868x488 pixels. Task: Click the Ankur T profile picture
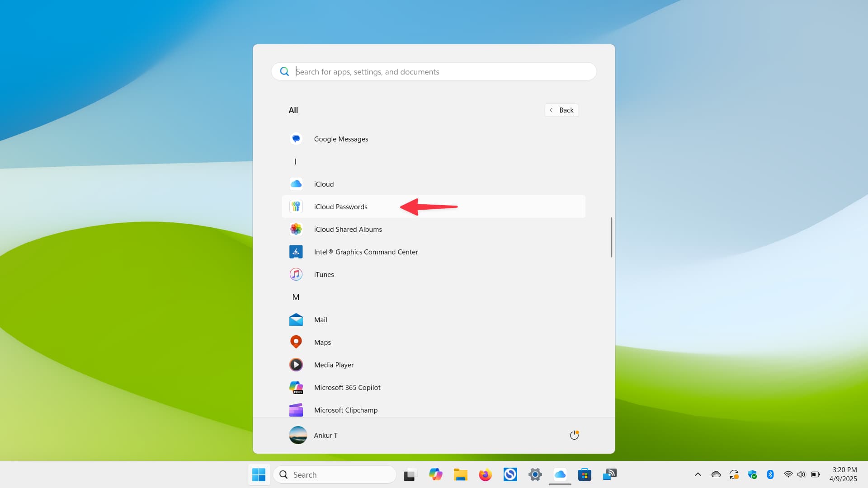pyautogui.click(x=298, y=435)
